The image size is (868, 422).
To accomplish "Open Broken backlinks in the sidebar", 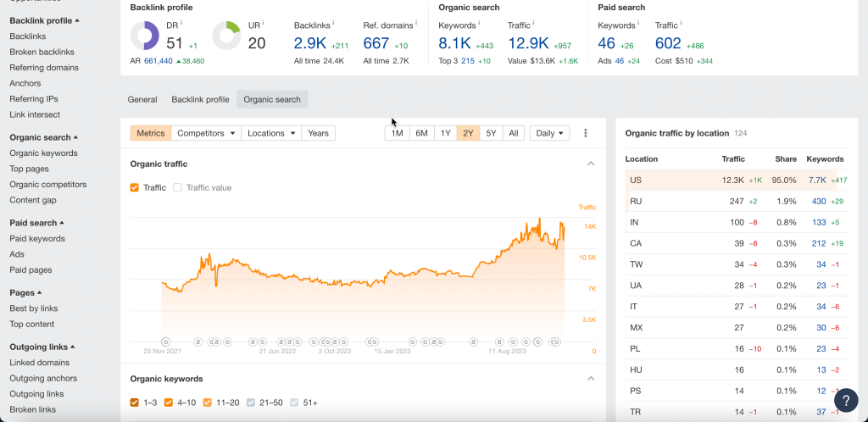I will [42, 52].
